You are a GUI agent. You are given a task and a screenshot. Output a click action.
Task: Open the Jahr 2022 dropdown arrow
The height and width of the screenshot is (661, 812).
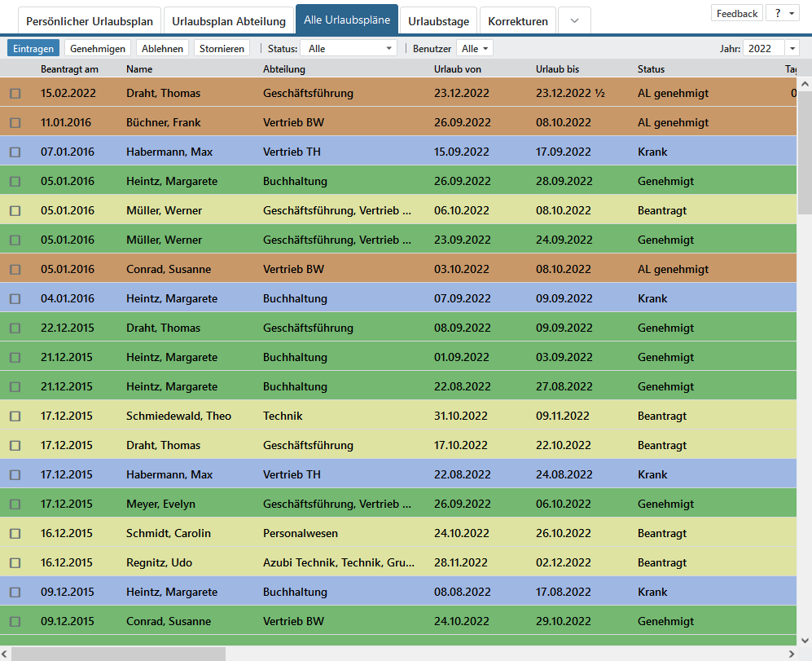pos(792,49)
